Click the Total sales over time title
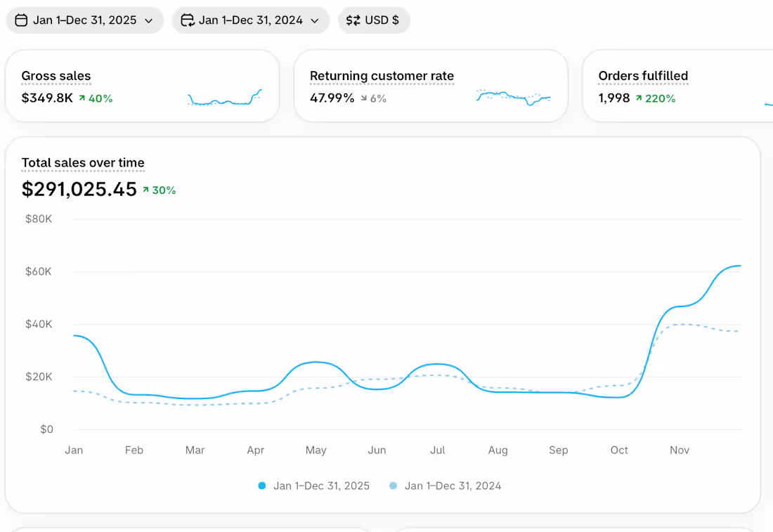Screen dimensions: 773x532 (x=83, y=163)
